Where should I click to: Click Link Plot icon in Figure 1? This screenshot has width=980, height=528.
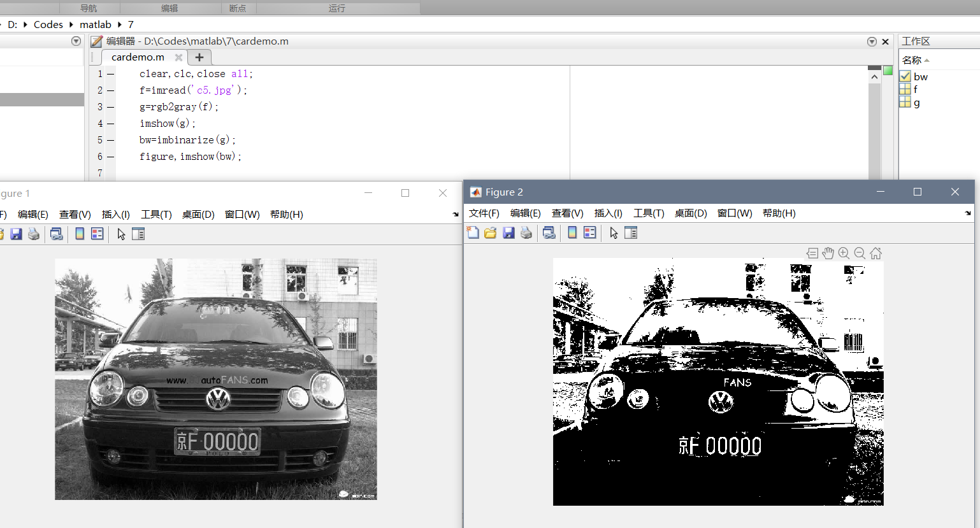(x=57, y=234)
